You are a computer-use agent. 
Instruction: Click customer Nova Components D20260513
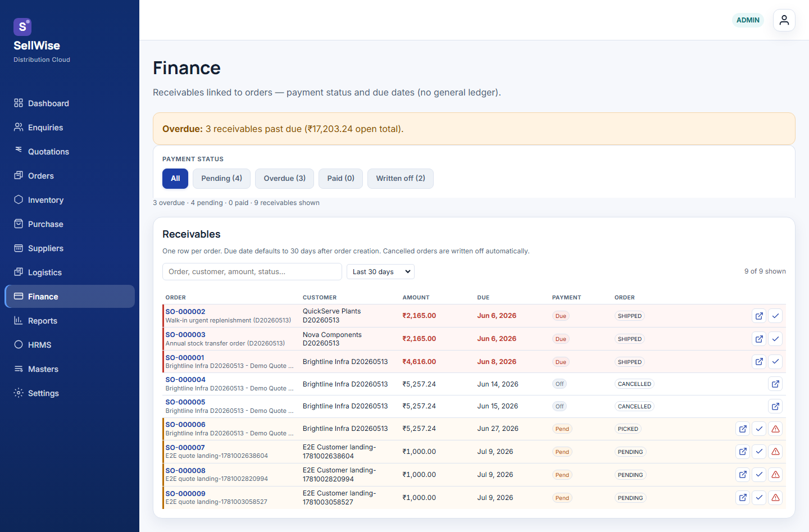point(332,339)
